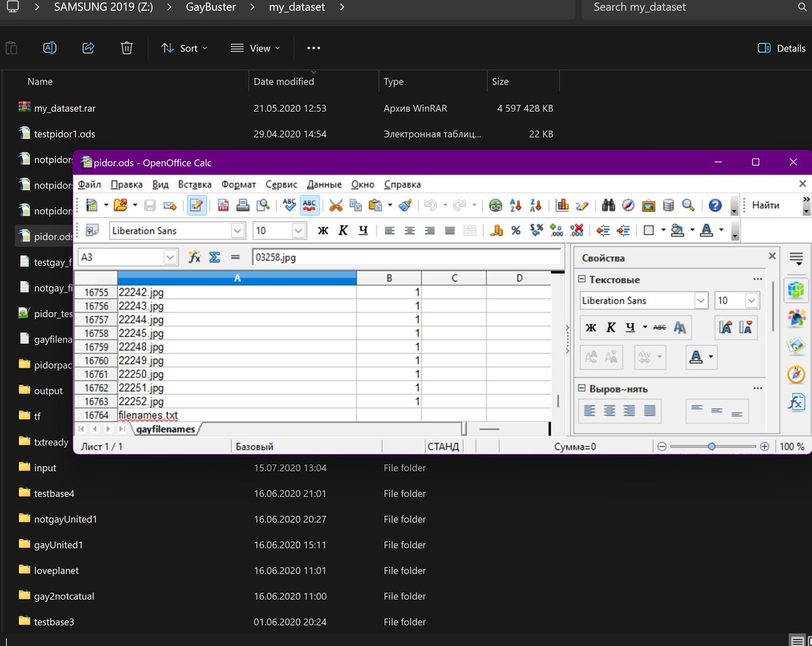Click the Sum sigma icon
Image resolution: width=812 pixels, height=646 pixels.
pyautogui.click(x=215, y=257)
